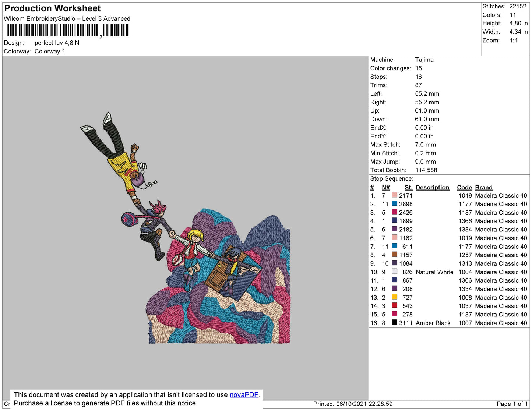Viewport: 532px width, 411px height.
Task: Select the blue swatch in stop 2
Action: point(394,204)
